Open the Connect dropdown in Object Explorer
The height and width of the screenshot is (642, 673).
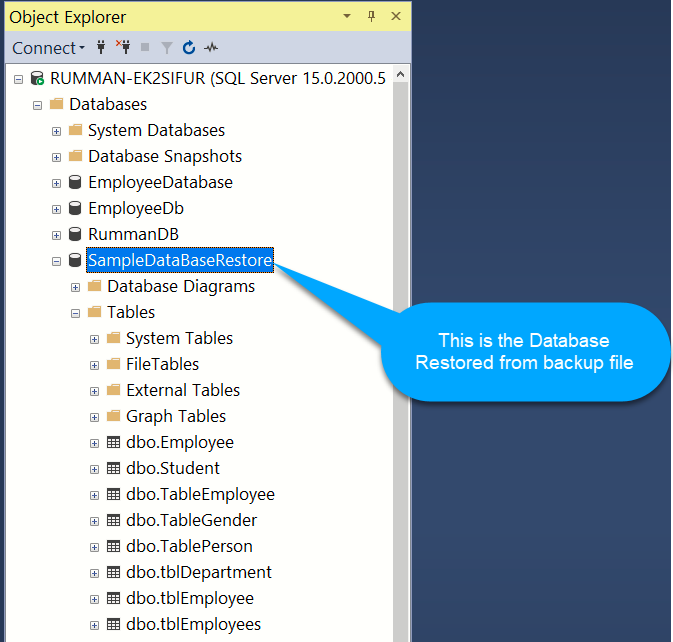coord(48,48)
